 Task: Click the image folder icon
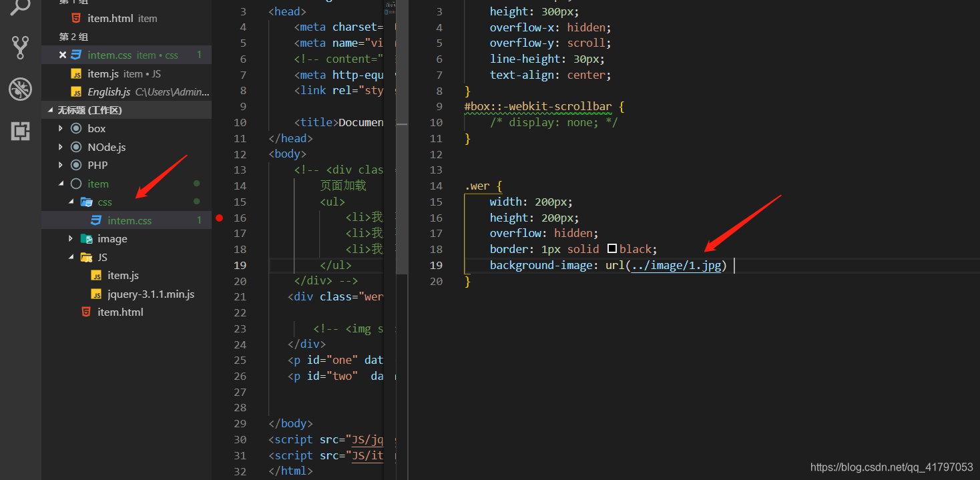[x=86, y=238]
